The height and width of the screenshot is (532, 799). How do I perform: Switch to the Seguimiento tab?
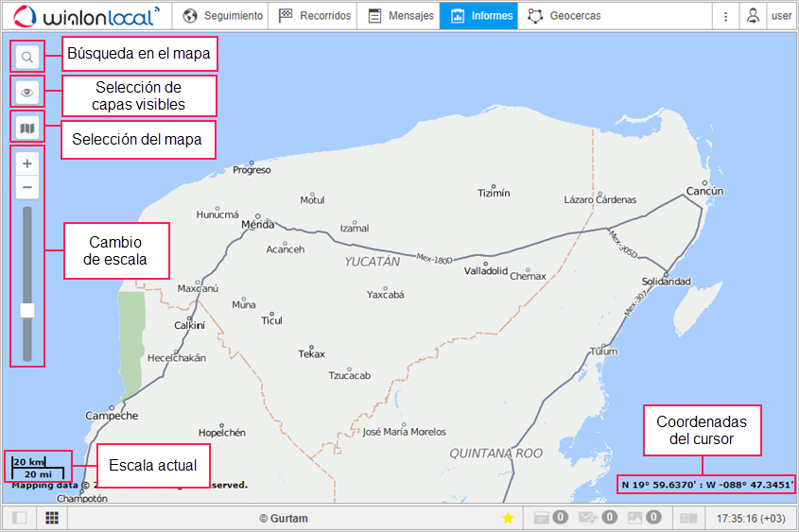[x=222, y=16]
